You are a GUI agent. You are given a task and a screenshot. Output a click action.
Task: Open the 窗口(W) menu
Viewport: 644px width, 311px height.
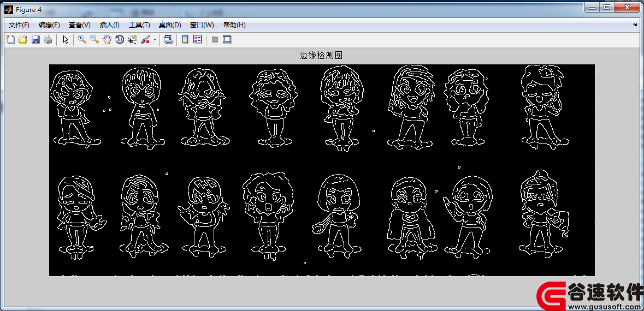[x=202, y=25]
